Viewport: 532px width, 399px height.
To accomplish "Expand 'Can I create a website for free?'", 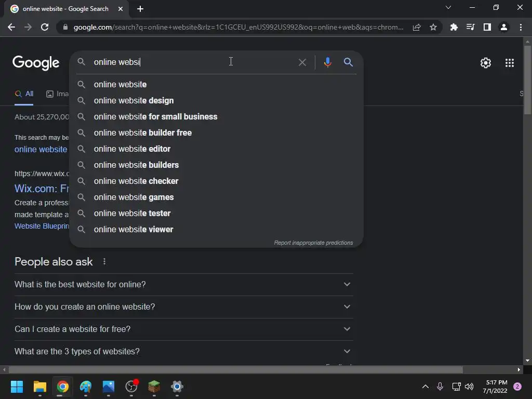I will pyautogui.click(x=184, y=329).
